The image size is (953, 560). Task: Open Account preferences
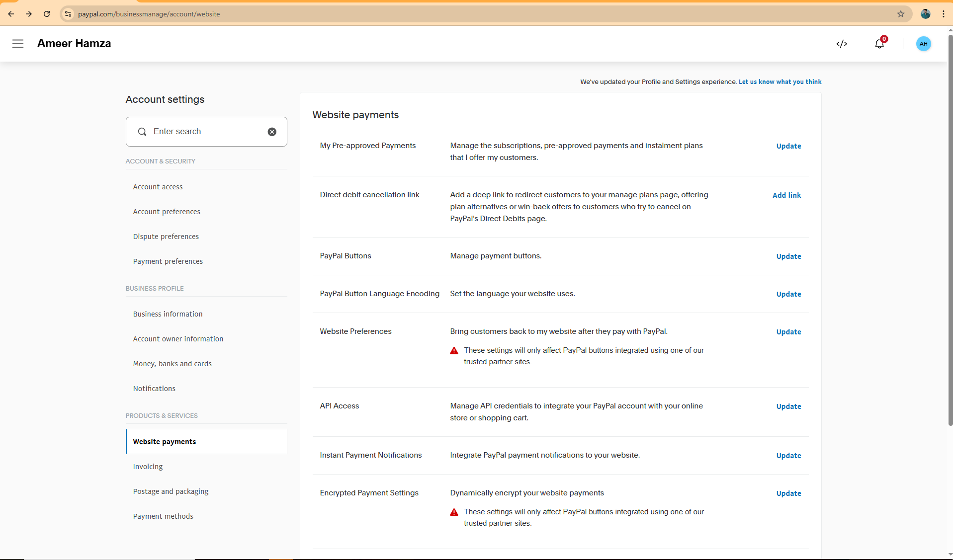pyautogui.click(x=167, y=212)
